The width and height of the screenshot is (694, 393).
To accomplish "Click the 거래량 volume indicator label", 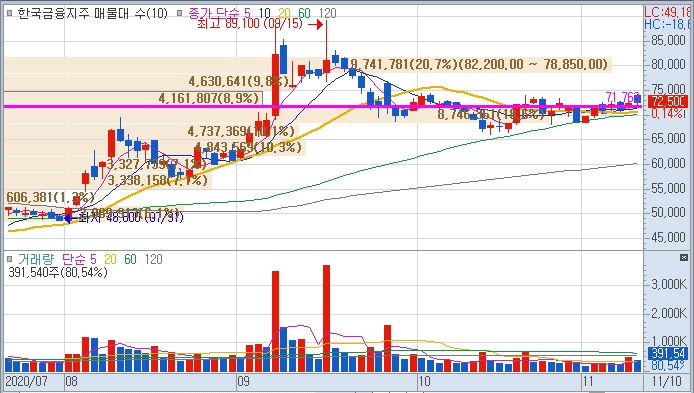I will 36,259.
